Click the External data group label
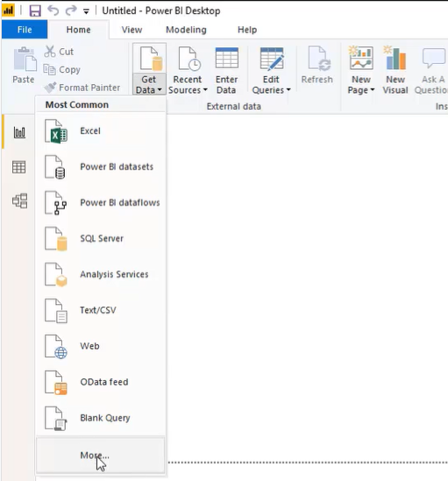Viewport: 448px width, 481px height. coord(234,106)
